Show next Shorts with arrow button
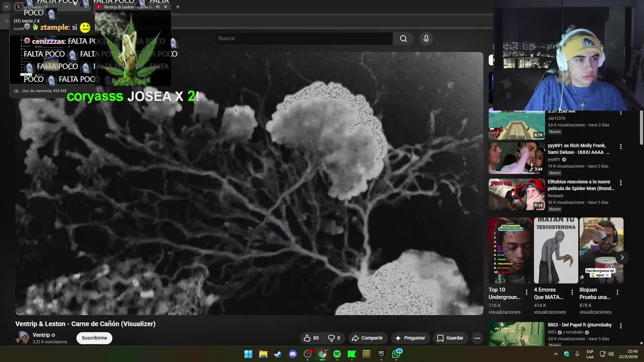This screenshot has width=644, height=362. [x=622, y=257]
